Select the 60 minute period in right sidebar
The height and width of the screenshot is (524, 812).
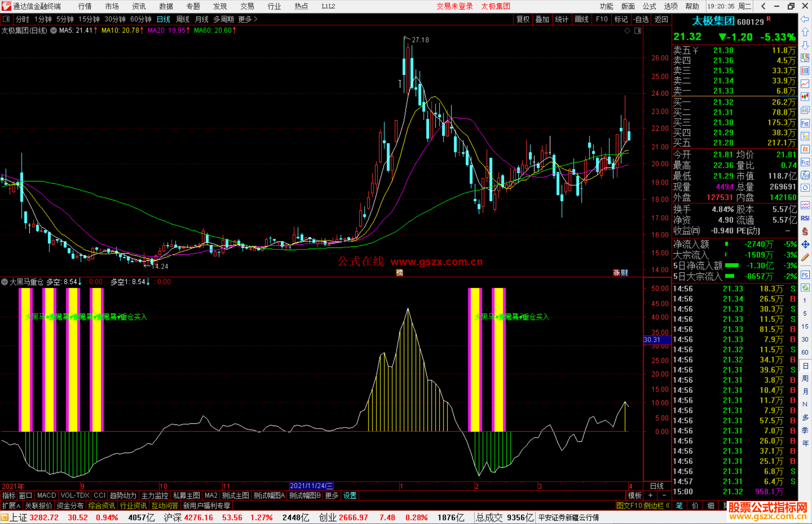(805, 352)
